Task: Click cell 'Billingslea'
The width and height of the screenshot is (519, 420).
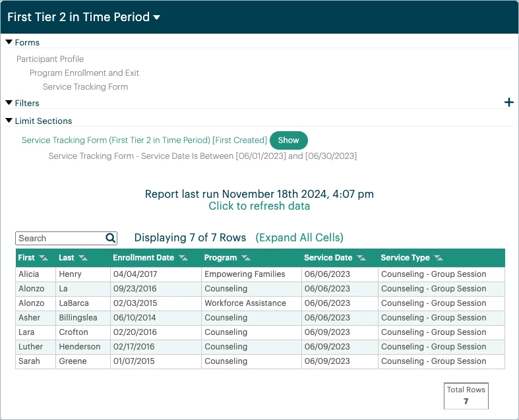Action: coord(82,318)
